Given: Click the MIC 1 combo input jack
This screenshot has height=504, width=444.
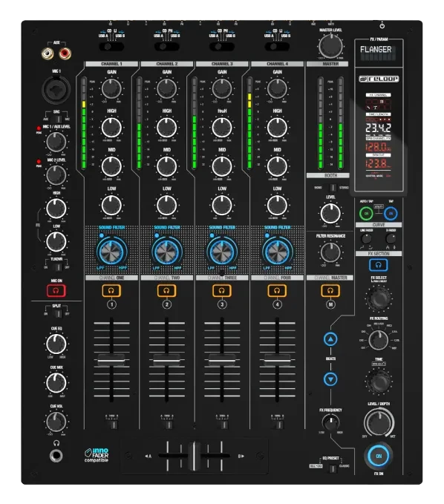Looking at the screenshot, I should [x=56, y=89].
